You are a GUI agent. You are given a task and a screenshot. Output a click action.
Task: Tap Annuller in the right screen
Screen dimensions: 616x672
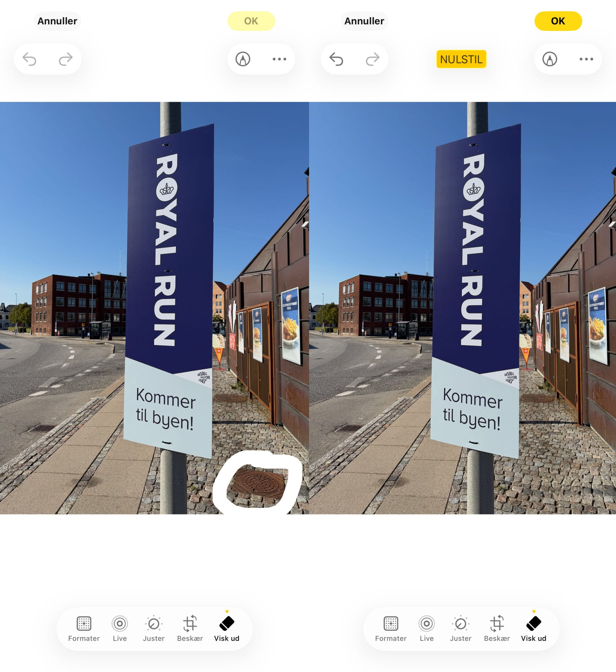pyautogui.click(x=364, y=21)
